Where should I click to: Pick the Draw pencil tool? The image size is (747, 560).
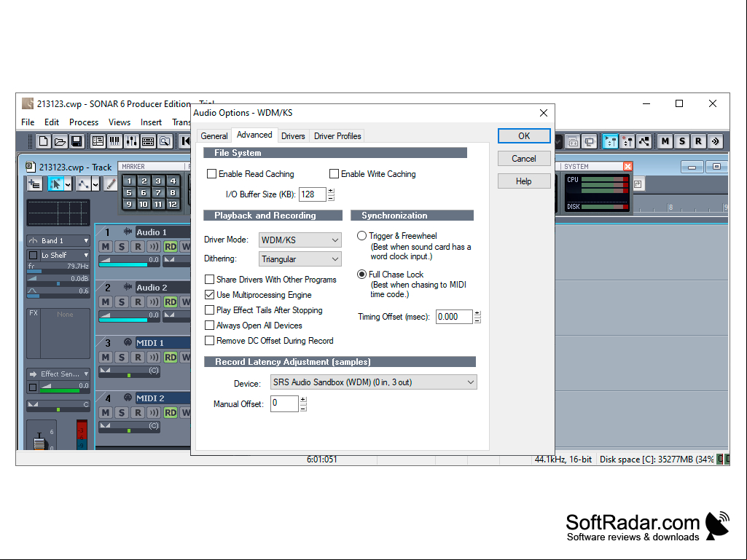click(x=111, y=184)
